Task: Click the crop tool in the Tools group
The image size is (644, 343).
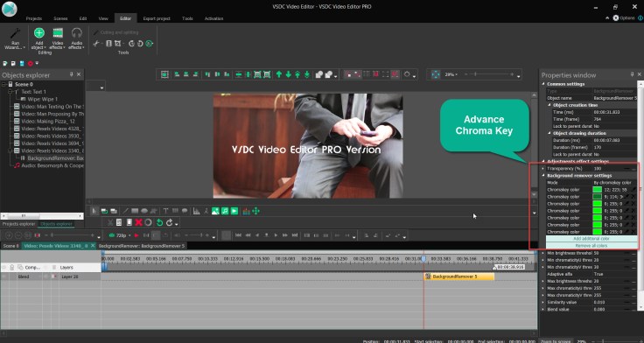Action: click(118, 44)
